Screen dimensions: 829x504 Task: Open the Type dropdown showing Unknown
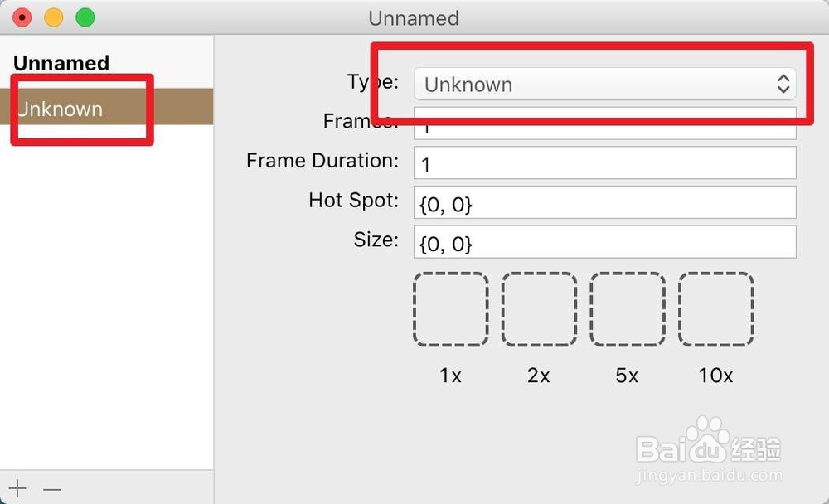tap(605, 84)
